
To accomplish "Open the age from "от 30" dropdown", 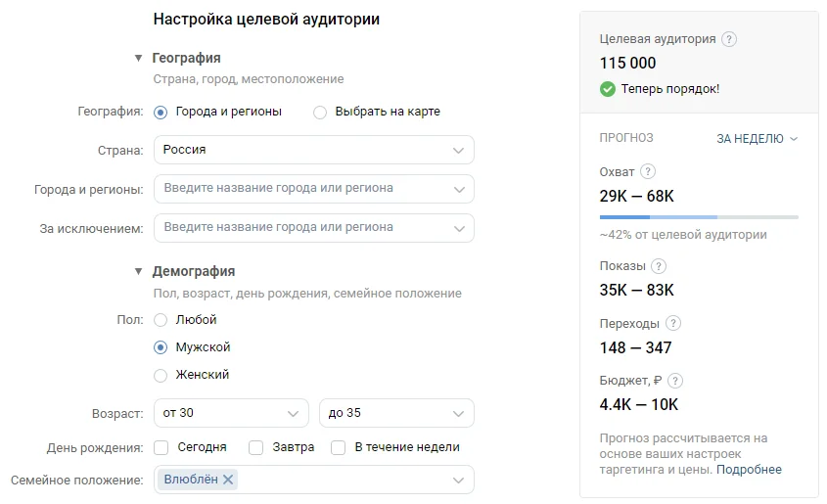I will point(232,413).
